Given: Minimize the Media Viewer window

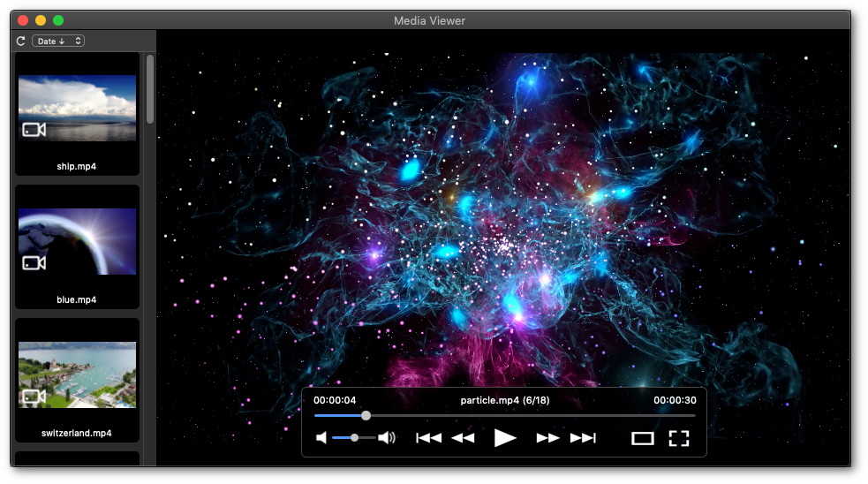Looking at the screenshot, I should tap(41, 20).
